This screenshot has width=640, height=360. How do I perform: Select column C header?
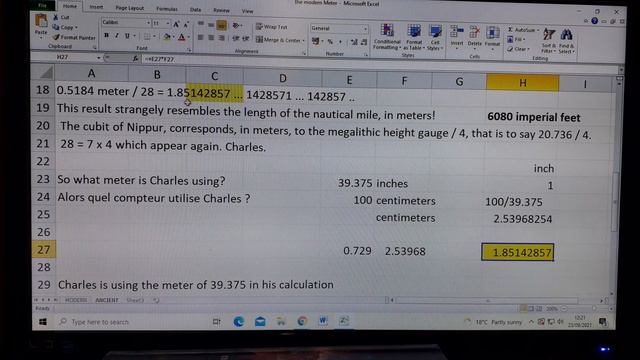coord(215,76)
